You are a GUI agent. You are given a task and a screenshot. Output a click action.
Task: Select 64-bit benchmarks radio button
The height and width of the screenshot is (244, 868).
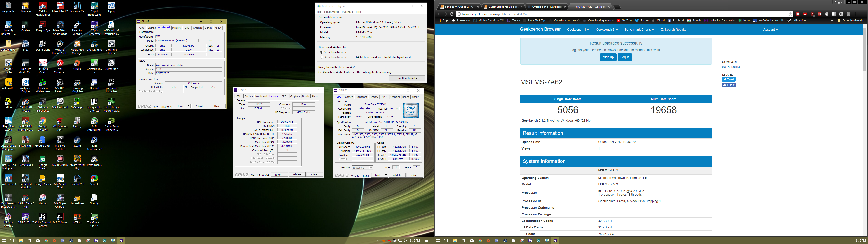click(x=321, y=57)
